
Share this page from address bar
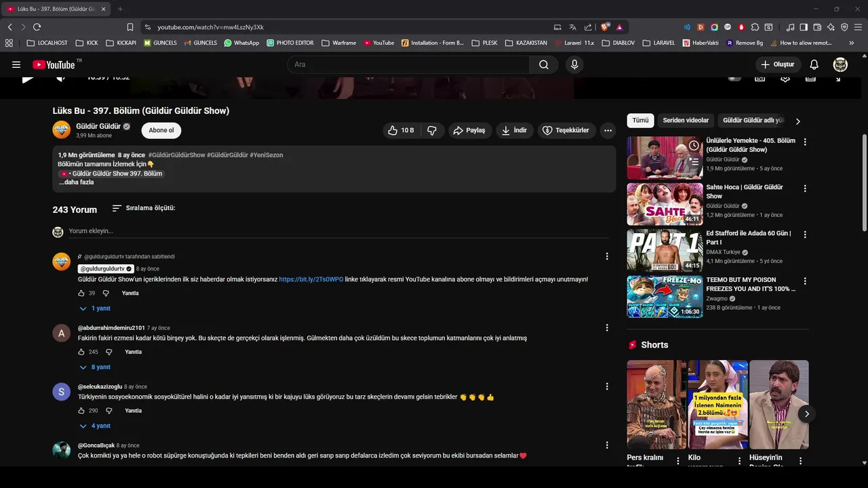click(588, 27)
